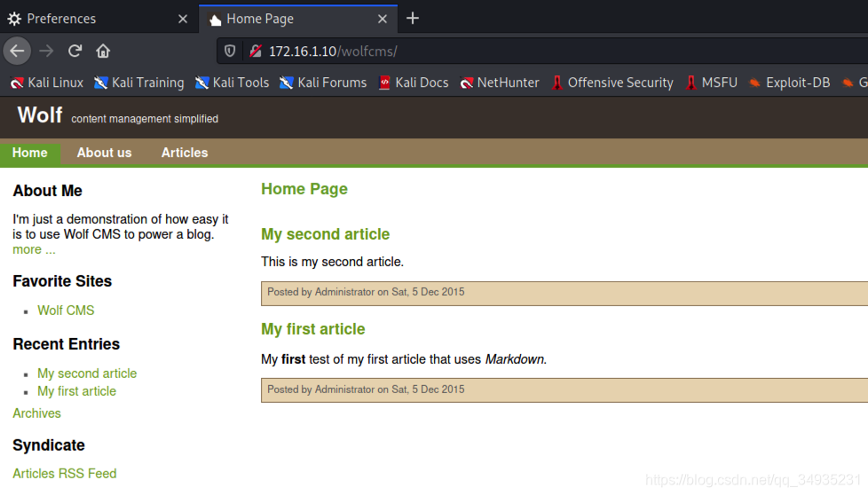868x496 pixels.
Task: Click the 'My second article' heading
Action: pyautogui.click(x=326, y=234)
